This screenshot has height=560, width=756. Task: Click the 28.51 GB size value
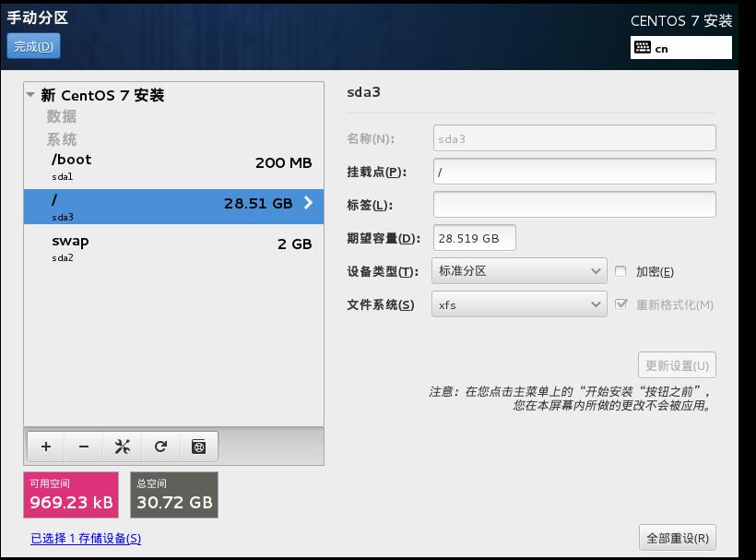pyautogui.click(x=258, y=204)
